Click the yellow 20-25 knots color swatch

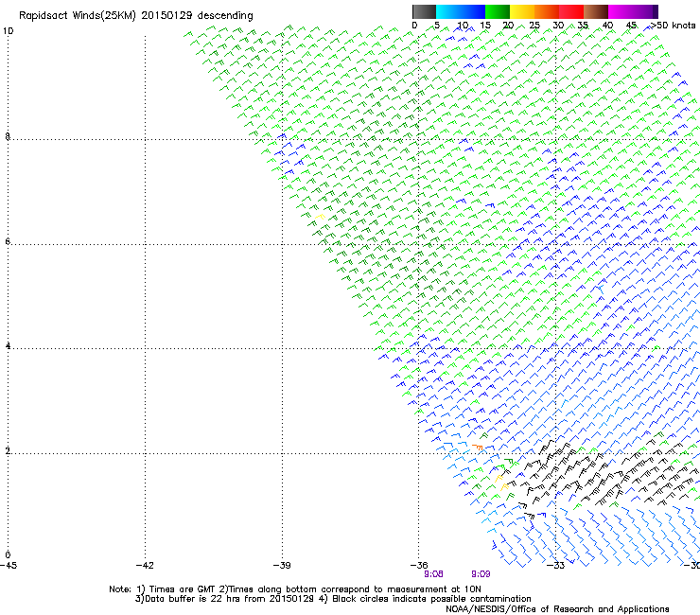coord(522,11)
